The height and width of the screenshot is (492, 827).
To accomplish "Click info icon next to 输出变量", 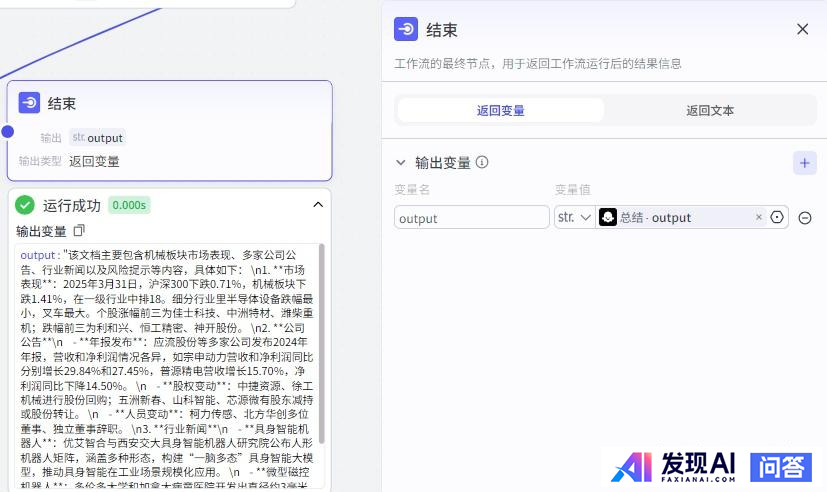I will [482, 162].
